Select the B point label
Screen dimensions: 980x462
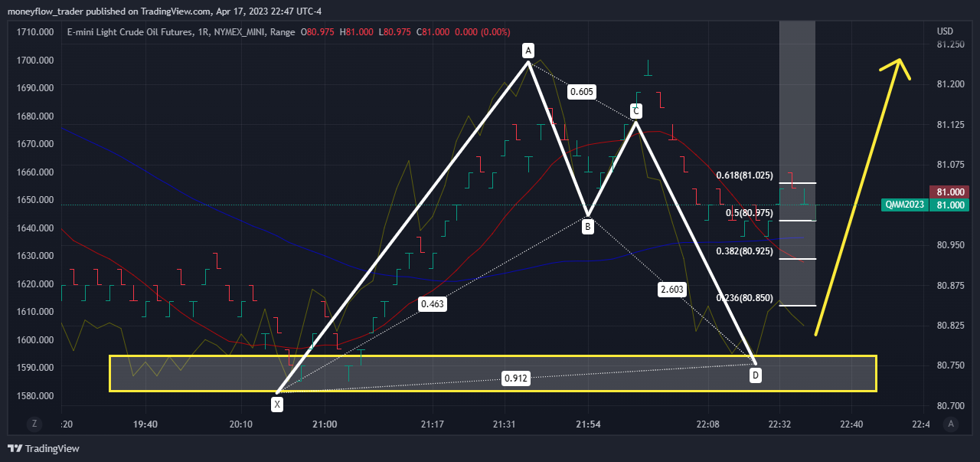[587, 227]
